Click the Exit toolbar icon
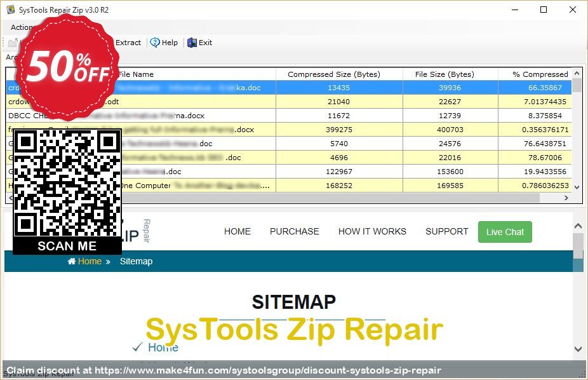This screenshot has width=588, height=380. 192,43
